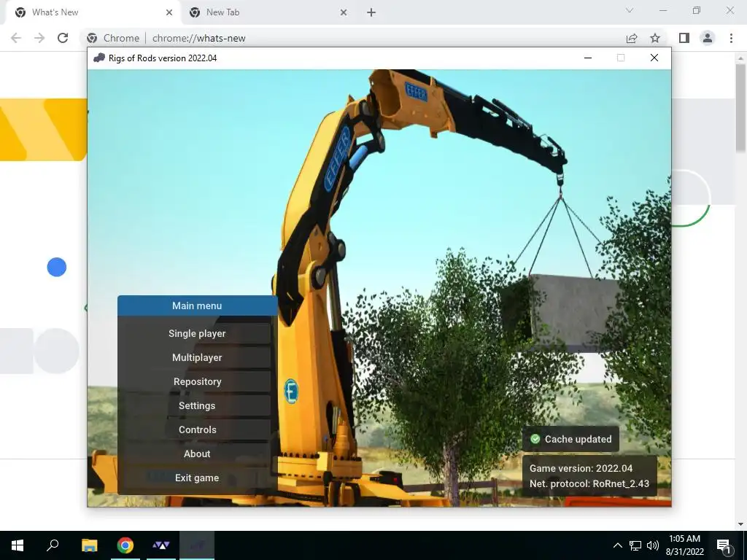The image size is (747, 560).
Task: Click the Net. protocol RoRnet_2.43 text
Action: (589, 483)
